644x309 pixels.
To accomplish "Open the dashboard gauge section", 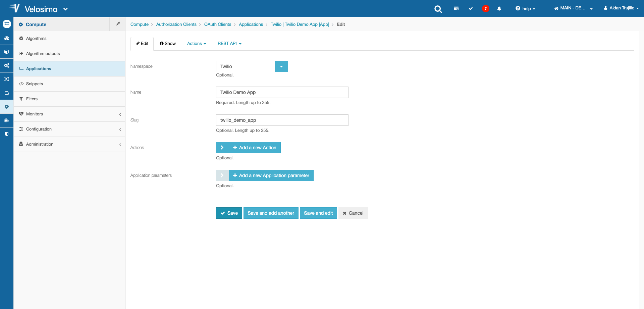I will pyautogui.click(x=7, y=38).
